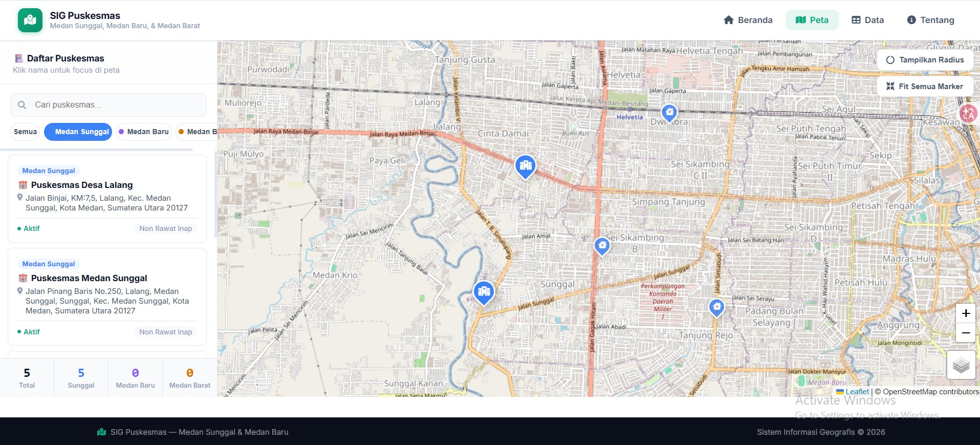The height and width of the screenshot is (445, 980).
Task: Click Medan Sunggal tag on Puskesmas Medan Sunggal card
Action: tap(49, 264)
